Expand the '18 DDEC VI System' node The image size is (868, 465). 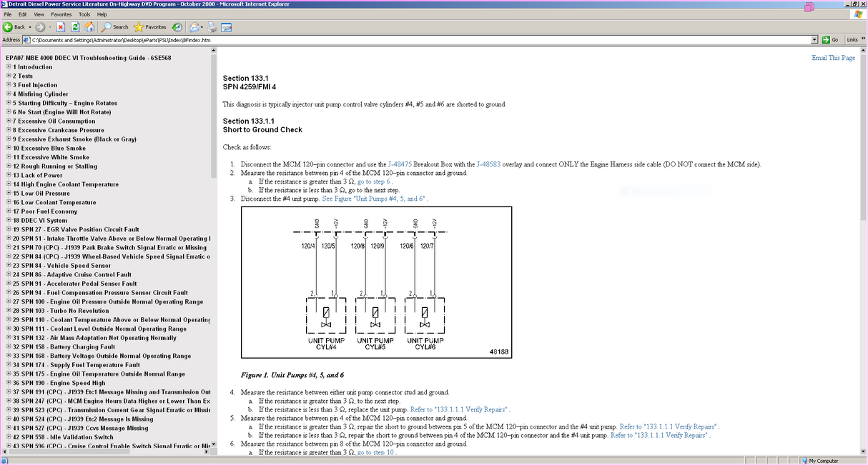pos(9,221)
